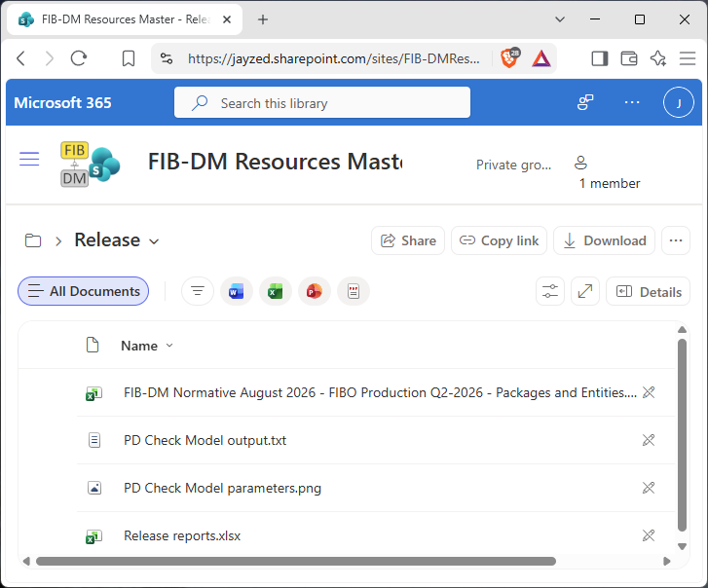Screen dimensions: 708x588
Task: Click the scroll right arrow of file list
Action: tap(667, 561)
